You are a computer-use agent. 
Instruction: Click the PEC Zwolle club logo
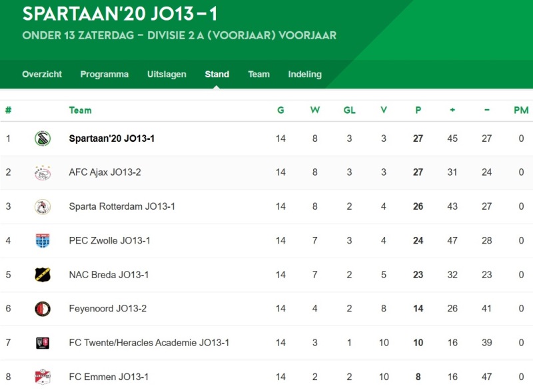(x=43, y=240)
